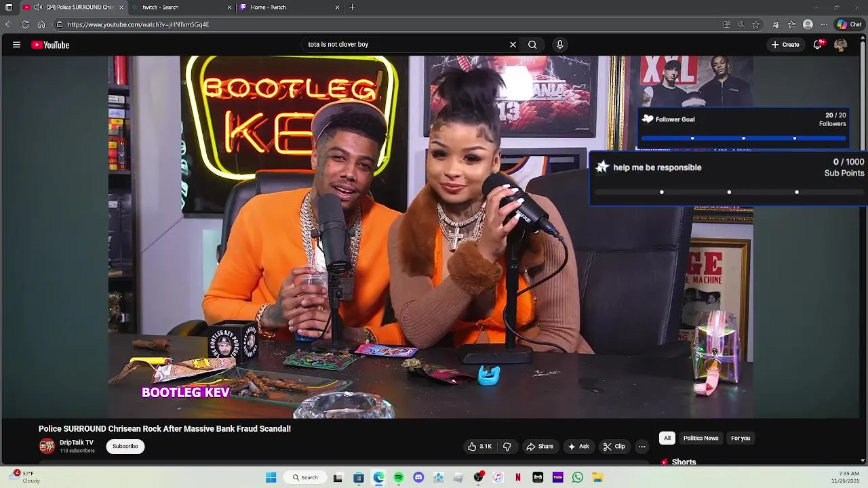
Task: Go to the browser home page
Action: tap(41, 24)
